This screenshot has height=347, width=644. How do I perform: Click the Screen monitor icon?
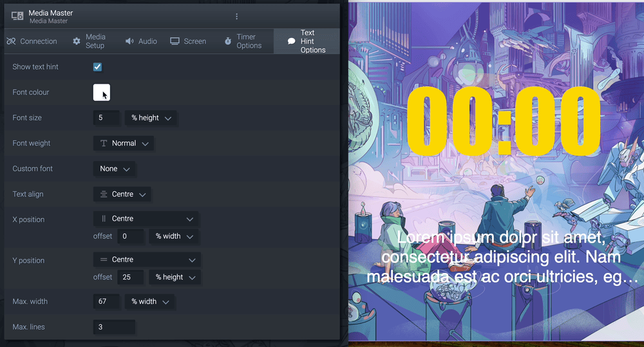pos(175,41)
